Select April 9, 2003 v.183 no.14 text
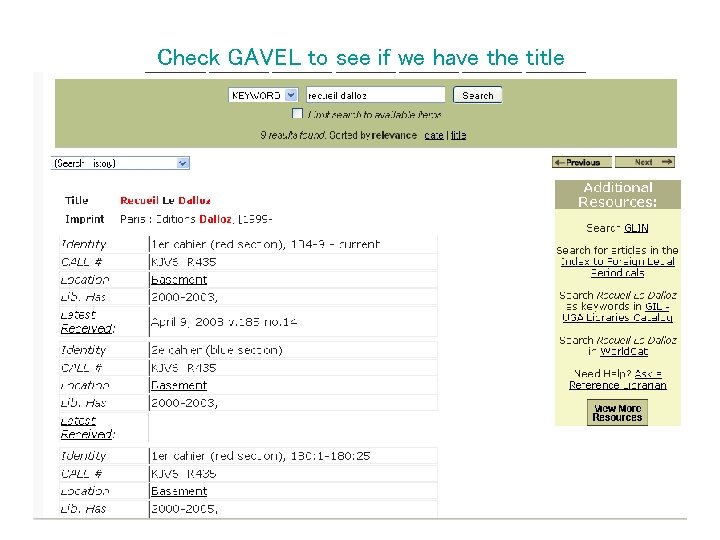This screenshot has height=540, width=720. pos(224,322)
